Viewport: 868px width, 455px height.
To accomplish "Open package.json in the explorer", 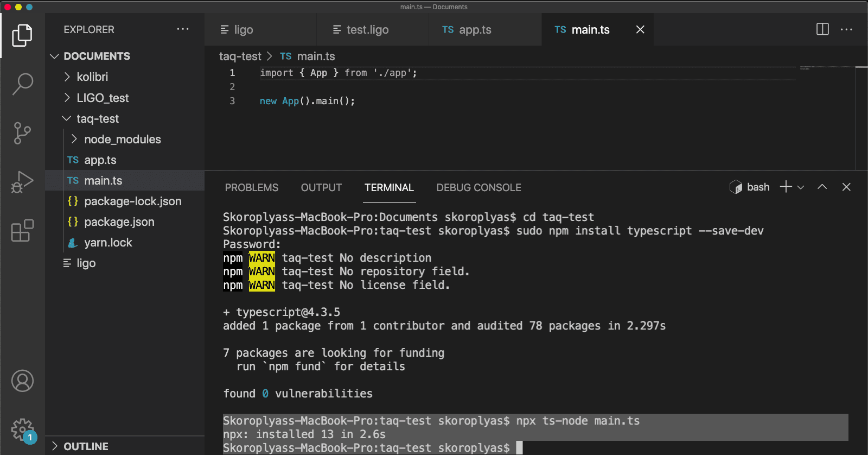I will pos(119,222).
